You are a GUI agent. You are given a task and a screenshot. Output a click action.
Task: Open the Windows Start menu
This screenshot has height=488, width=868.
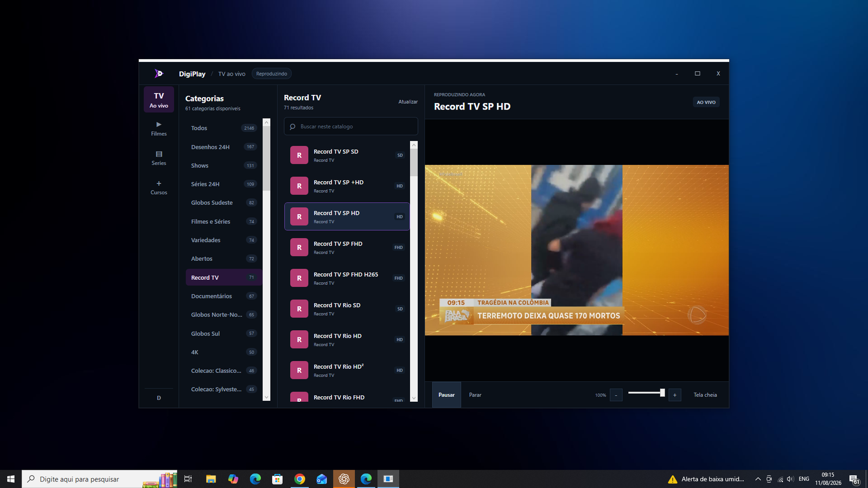[x=11, y=479]
